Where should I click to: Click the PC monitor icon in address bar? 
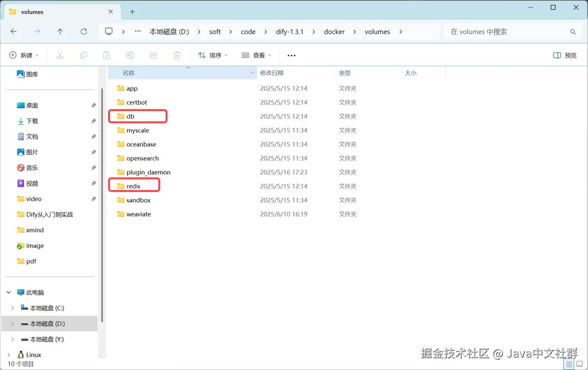[x=109, y=32]
